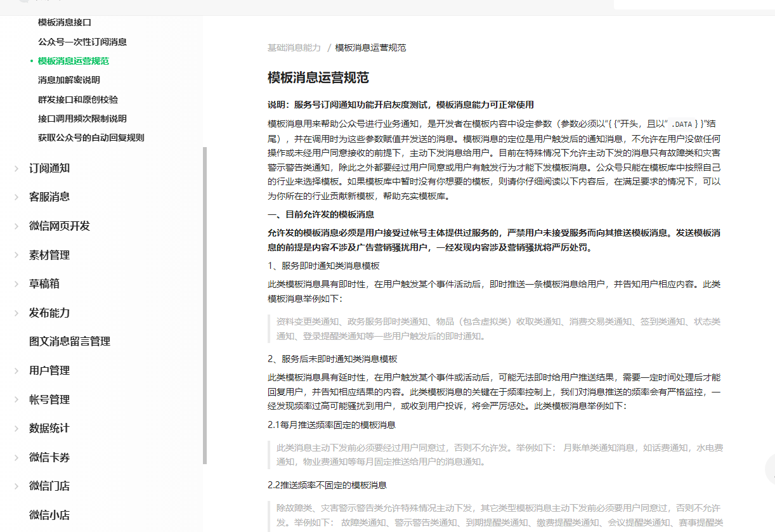Select 模板消息运营规范 in sidebar
Image resolution: width=775 pixels, height=532 pixels.
coord(74,61)
